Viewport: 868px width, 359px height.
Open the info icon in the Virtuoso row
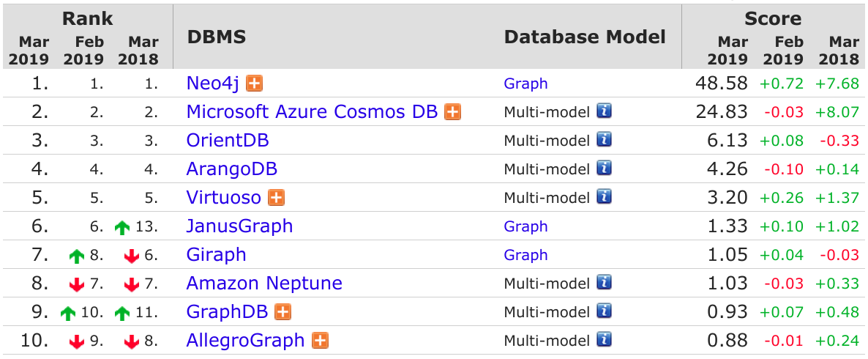pos(604,197)
